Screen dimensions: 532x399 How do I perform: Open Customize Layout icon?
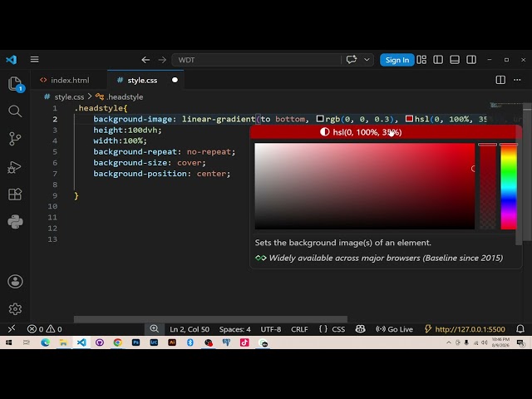[x=421, y=60]
